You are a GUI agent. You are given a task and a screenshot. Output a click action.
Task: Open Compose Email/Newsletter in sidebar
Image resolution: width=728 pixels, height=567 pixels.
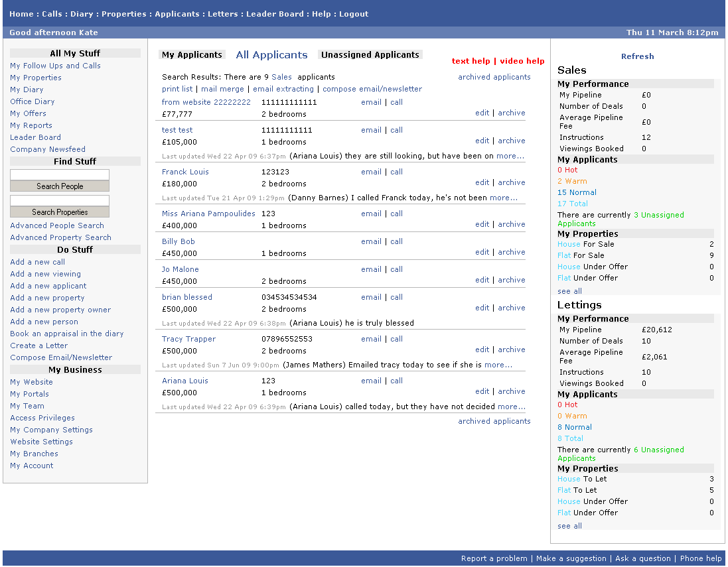click(61, 357)
